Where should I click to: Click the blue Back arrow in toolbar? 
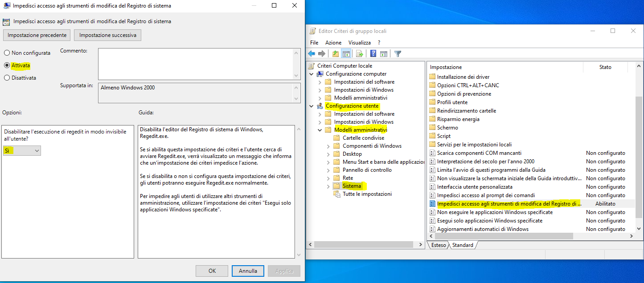pyautogui.click(x=312, y=54)
